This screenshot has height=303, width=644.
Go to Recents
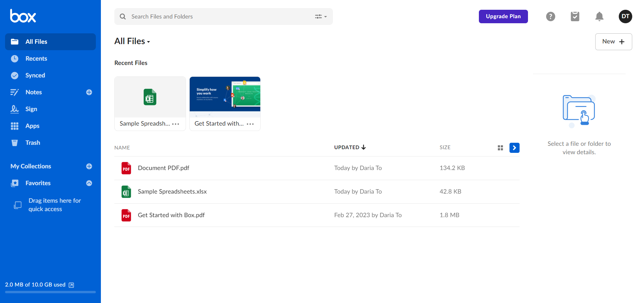tap(50, 59)
